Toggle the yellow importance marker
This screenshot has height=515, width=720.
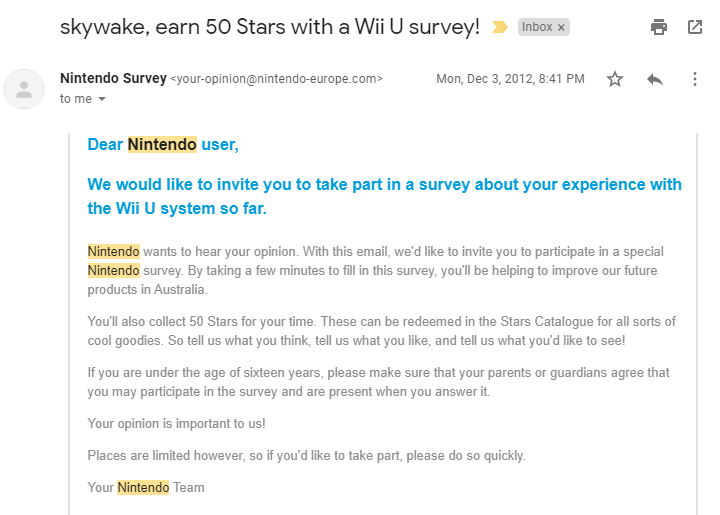(x=500, y=27)
